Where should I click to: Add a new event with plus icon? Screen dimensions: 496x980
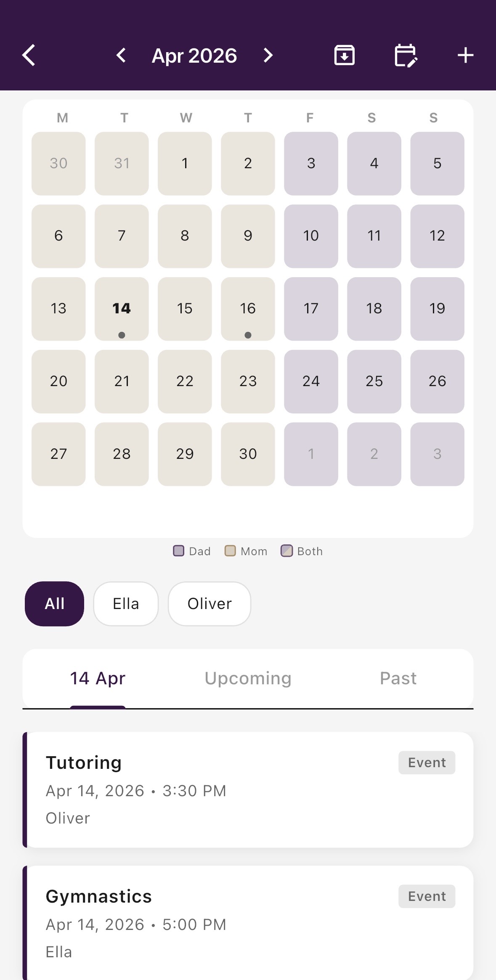pos(465,56)
